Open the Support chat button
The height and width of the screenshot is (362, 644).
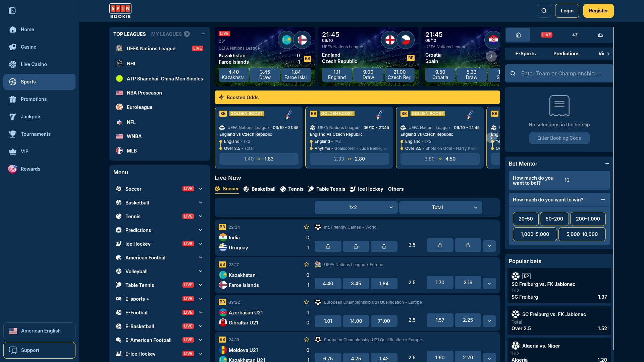point(39,350)
